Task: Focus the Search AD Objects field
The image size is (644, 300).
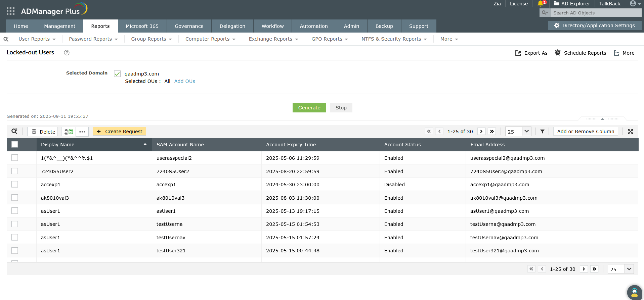Action: coord(596,13)
